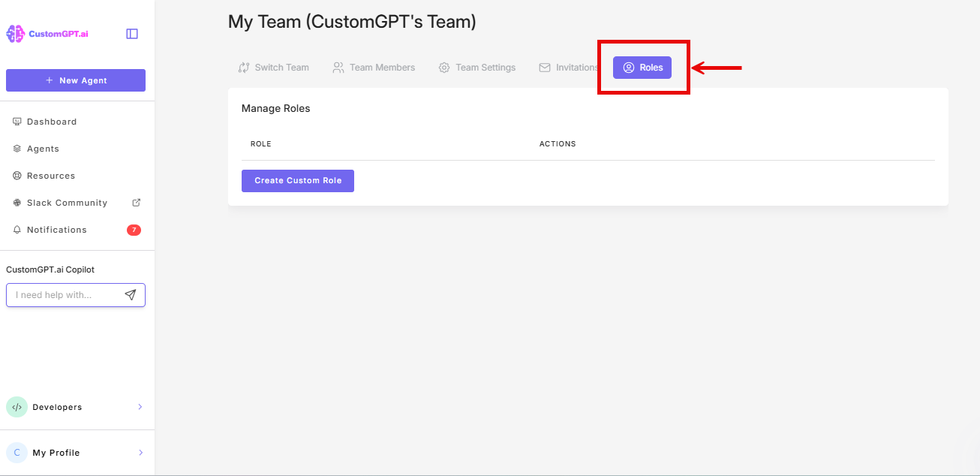Open Resources in the sidebar

[17, 175]
